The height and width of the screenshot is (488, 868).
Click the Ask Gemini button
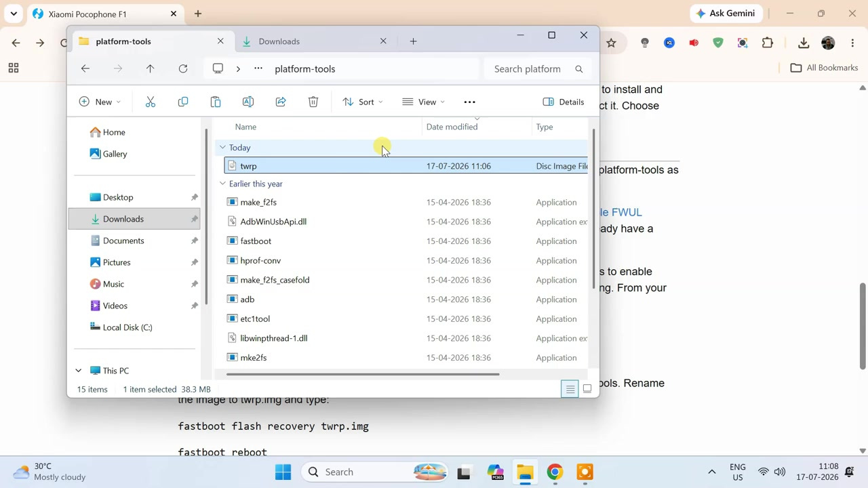point(726,14)
